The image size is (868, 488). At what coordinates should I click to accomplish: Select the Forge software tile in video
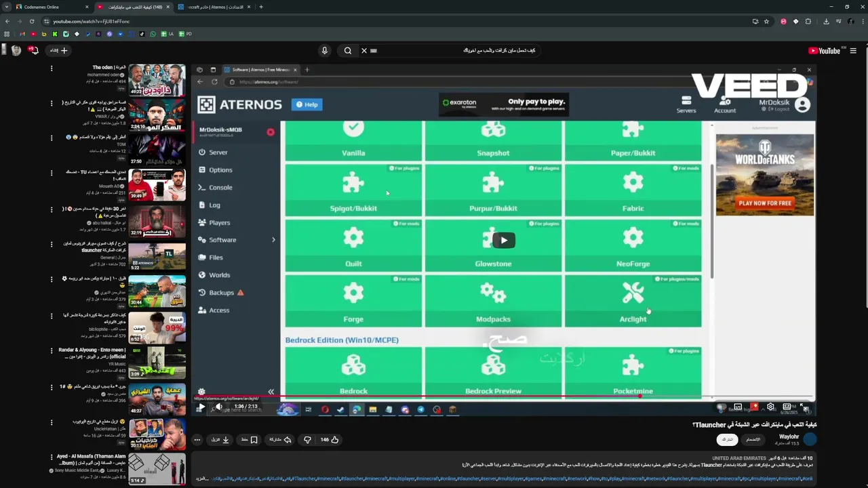click(353, 300)
